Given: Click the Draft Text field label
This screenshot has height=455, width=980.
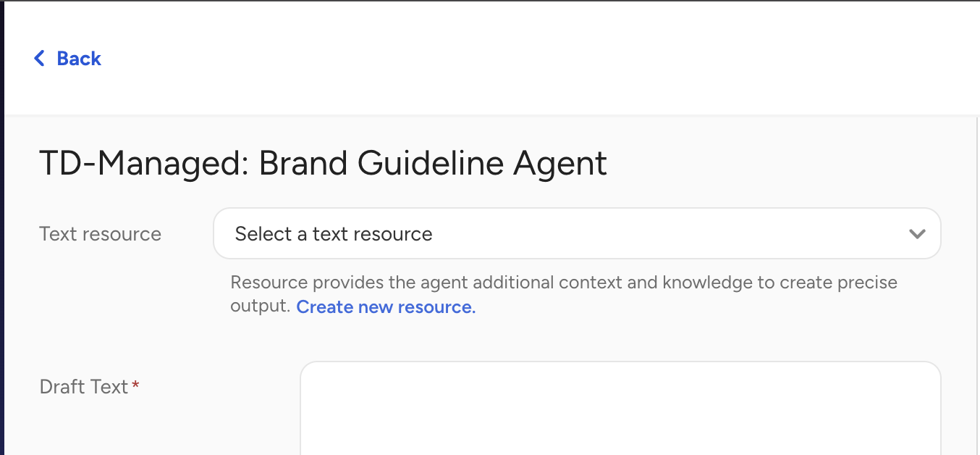Looking at the screenshot, I should pos(83,387).
